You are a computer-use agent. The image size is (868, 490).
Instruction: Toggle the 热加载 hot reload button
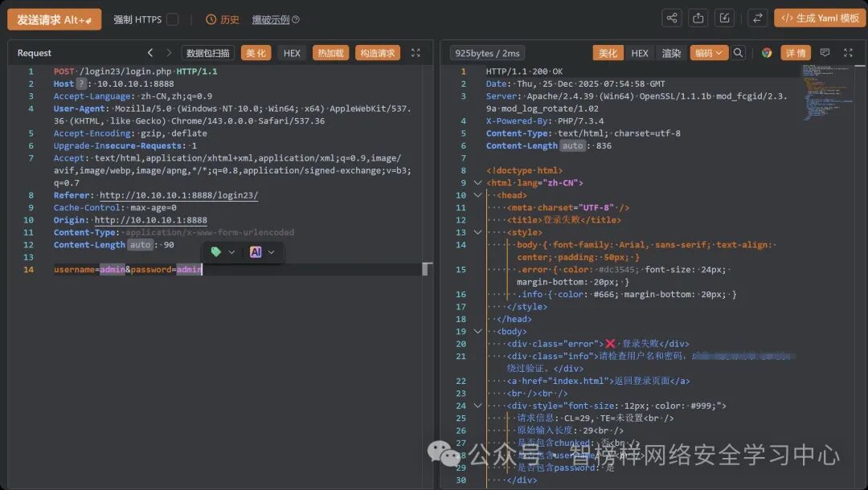tap(330, 53)
